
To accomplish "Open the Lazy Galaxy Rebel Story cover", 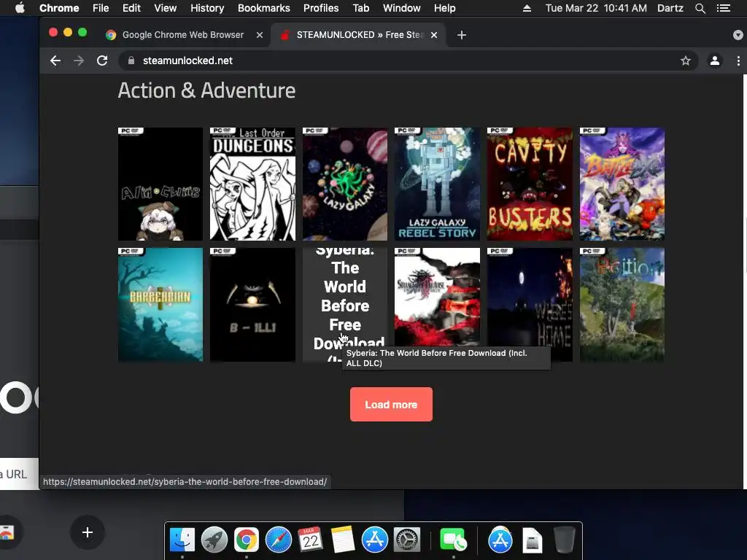I will click(x=438, y=184).
